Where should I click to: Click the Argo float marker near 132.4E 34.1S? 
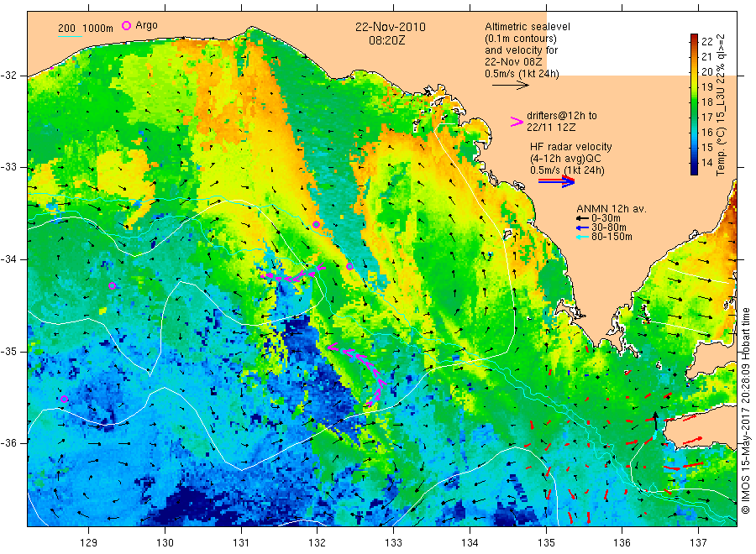349,266
